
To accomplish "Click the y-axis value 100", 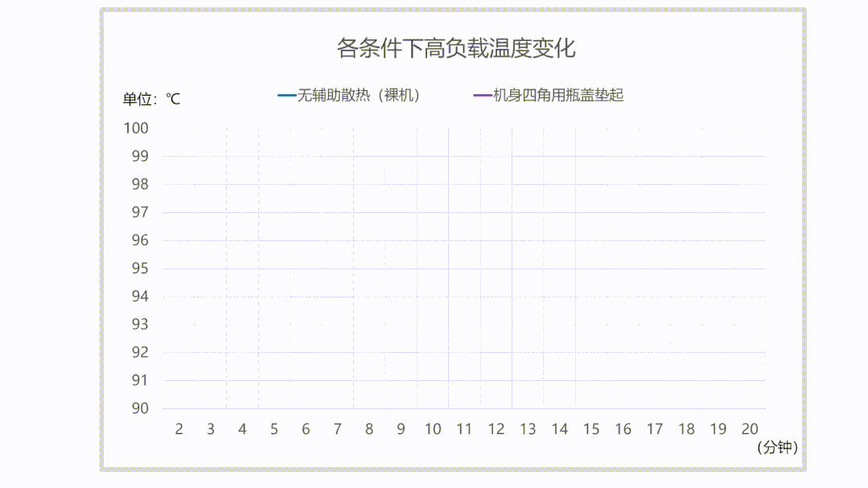I will [136, 129].
